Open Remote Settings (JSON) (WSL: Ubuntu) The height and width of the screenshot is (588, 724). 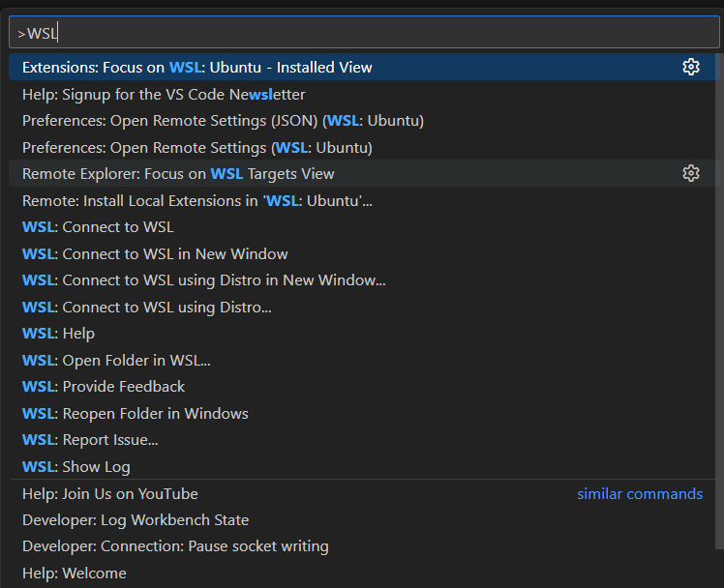point(364,121)
